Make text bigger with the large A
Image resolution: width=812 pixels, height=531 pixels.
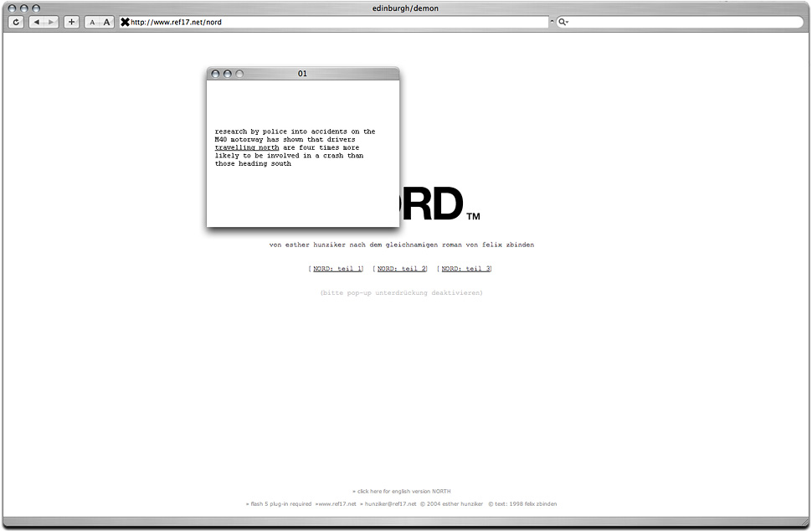click(106, 22)
